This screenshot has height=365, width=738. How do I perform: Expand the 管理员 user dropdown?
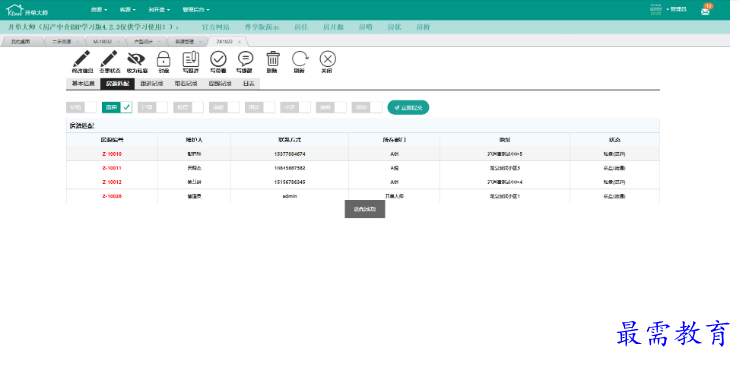pyautogui.click(x=676, y=9)
